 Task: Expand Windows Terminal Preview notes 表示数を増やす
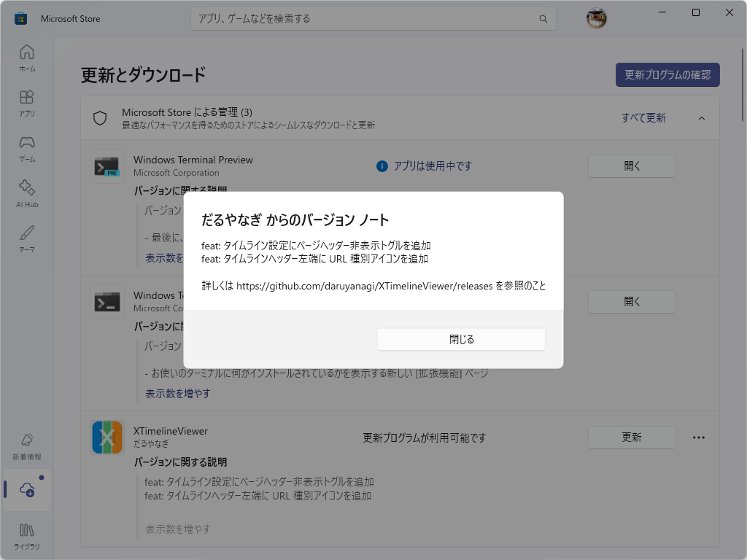tap(164, 258)
